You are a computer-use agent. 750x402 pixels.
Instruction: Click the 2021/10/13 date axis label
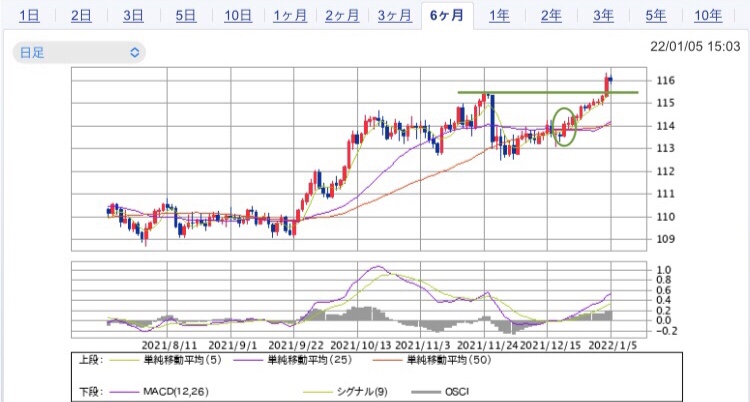point(361,345)
